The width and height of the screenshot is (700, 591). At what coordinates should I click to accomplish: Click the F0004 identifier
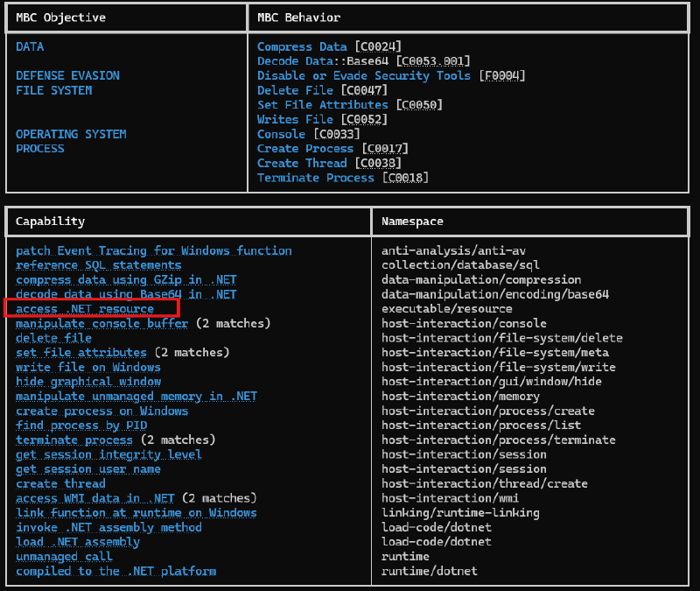[x=502, y=76]
